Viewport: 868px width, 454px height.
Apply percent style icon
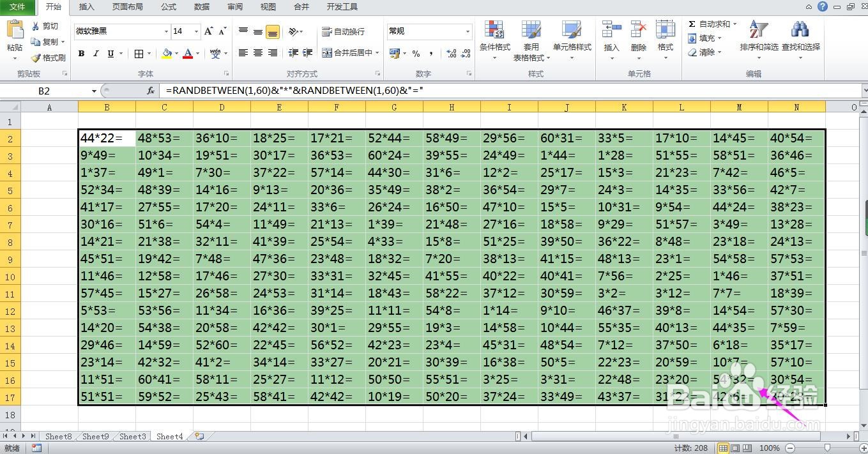tap(416, 54)
